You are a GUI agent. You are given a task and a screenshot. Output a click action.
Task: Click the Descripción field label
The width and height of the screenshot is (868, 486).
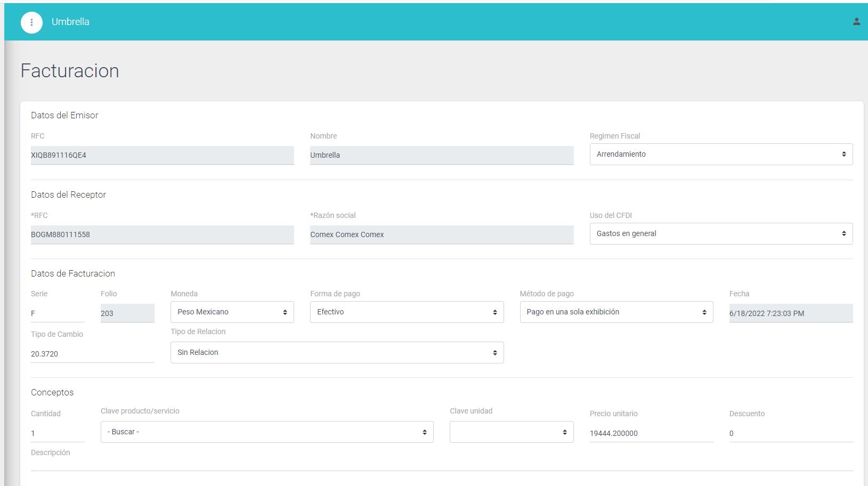51,452
